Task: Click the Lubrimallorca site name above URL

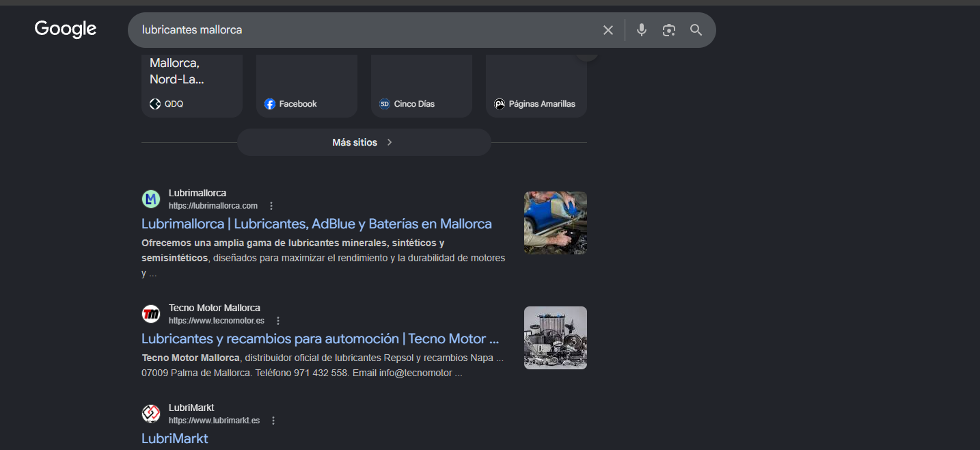Action: (x=198, y=193)
